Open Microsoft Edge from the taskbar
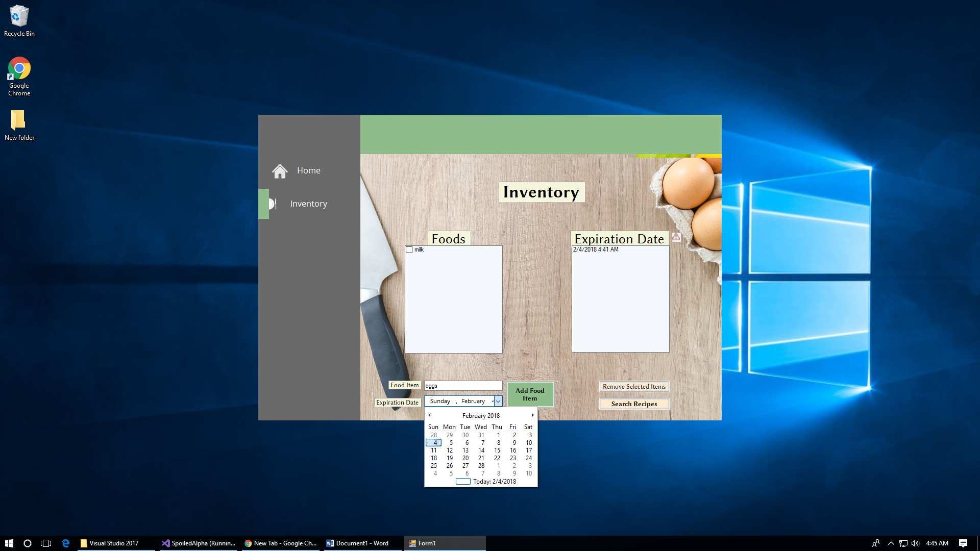This screenshot has width=980, height=551. pyautogui.click(x=65, y=543)
